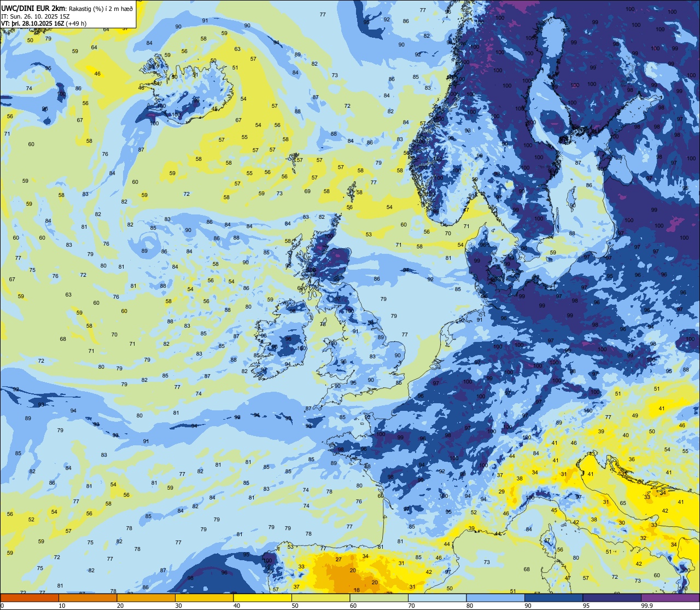Click the legend tick label '95'
Screen dimensions: 700x610
[x=586, y=606]
